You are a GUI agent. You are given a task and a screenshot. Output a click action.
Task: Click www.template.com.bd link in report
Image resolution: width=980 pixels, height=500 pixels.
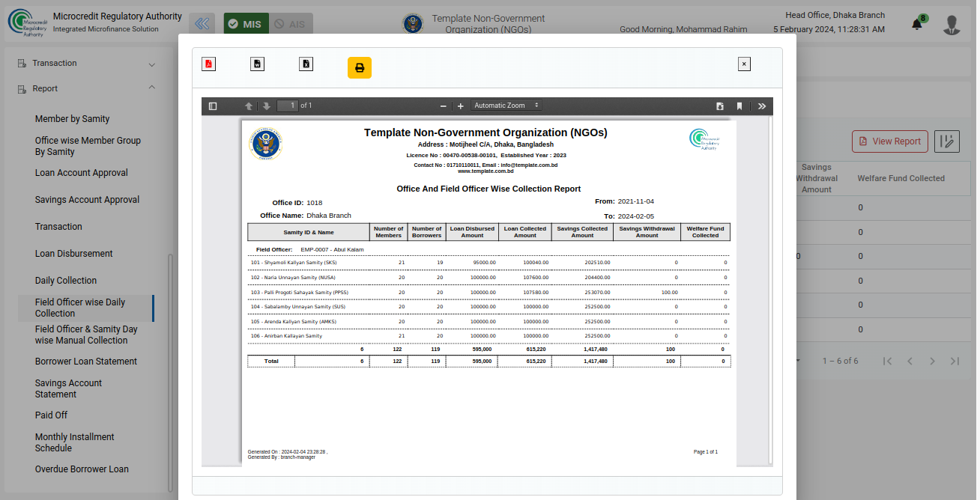click(486, 171)
